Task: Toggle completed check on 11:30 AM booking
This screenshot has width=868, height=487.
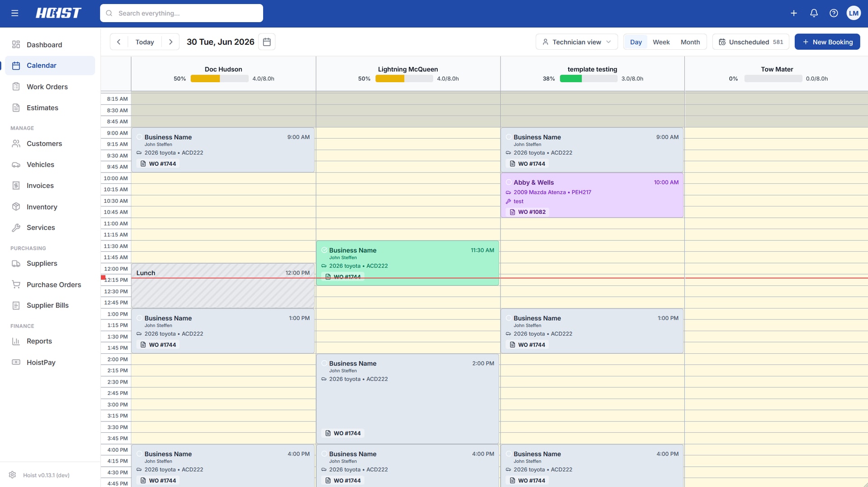Action: pyautogui.click(x=324, y=250)
